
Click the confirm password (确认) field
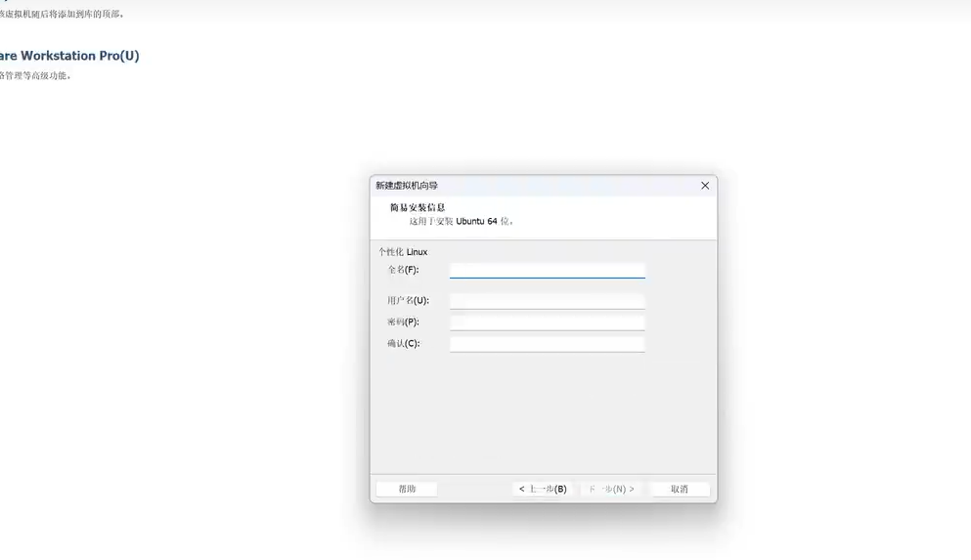[547, 344]
